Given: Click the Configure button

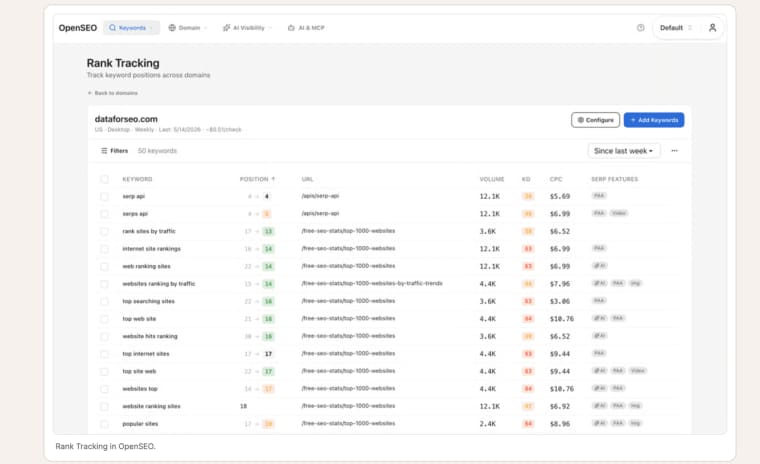Looking at the screenshot, I should pos(595,120).
